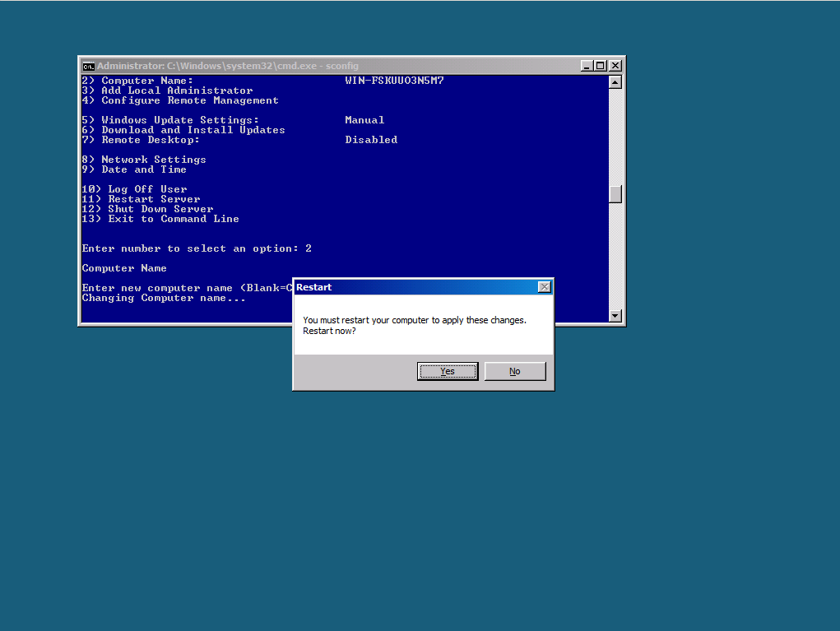Maximize the sconfig command window
Screen dimensions: 840x631
(600, 66)
